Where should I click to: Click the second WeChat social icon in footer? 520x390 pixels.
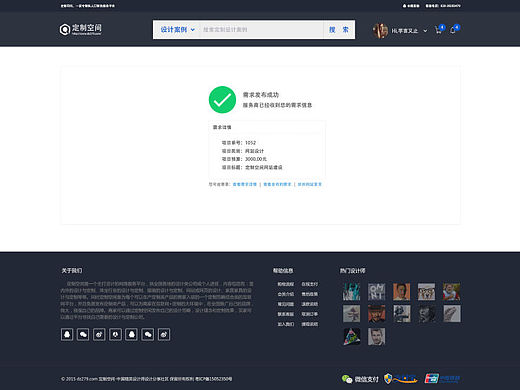coord(148,334)
